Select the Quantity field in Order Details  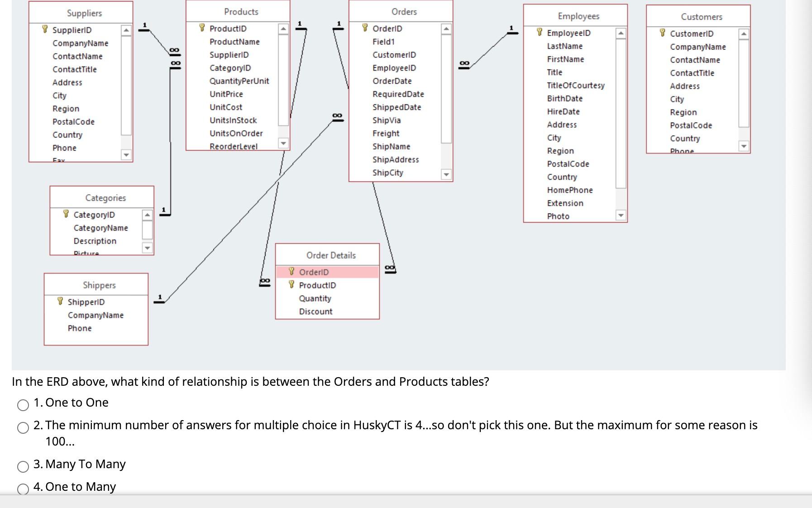click(x=315, y=298)
